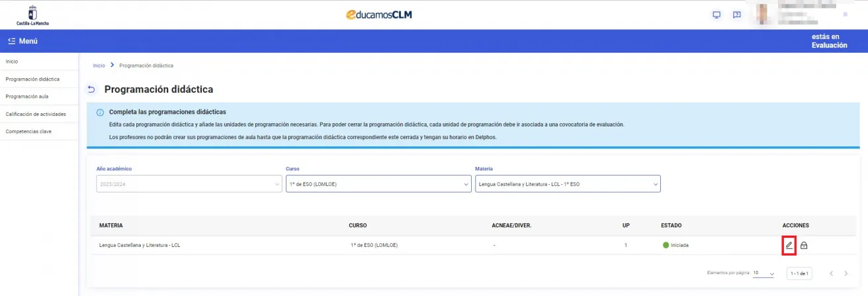Open the Curso dropdown showing 1º de ESO
This screenshot has width=868, height=296.
click(x=378, y=184)
